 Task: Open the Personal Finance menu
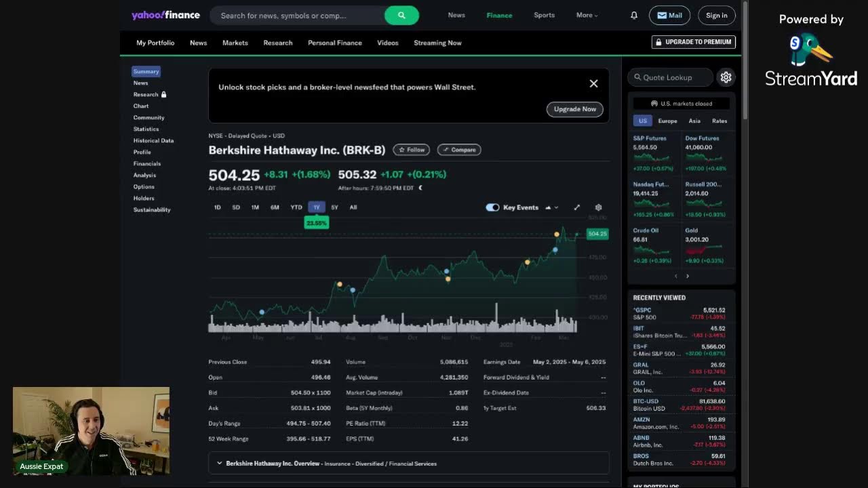tap(335, 43)
